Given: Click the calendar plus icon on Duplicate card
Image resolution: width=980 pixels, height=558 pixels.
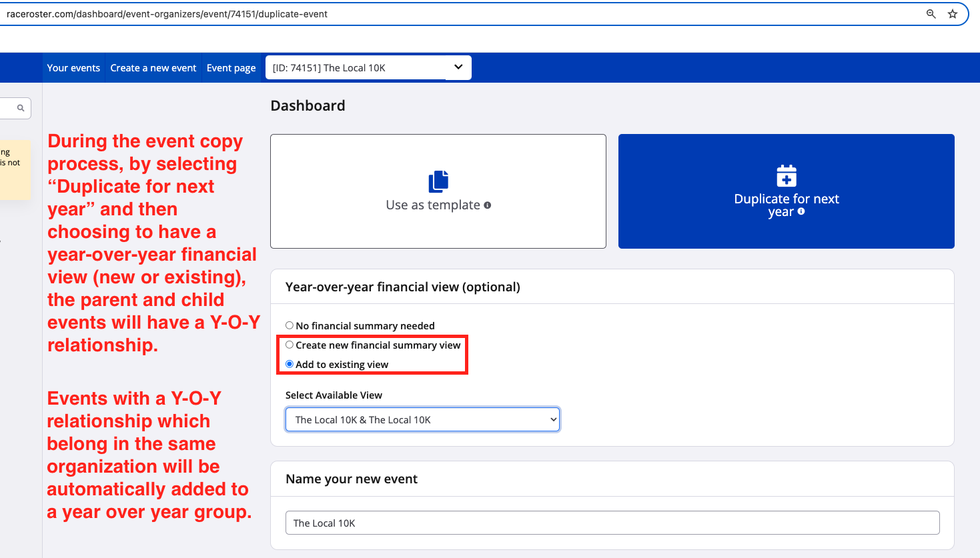Looking at the screenshot, I should [x=787, y=176].
